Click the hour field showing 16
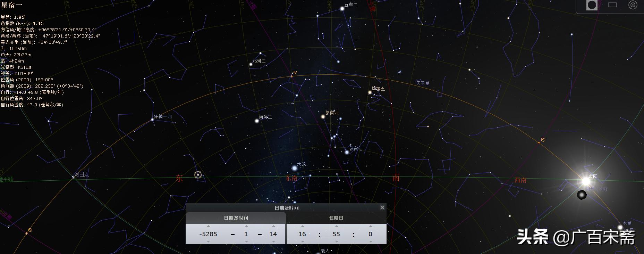Screen dimensions: 644x254 (302, 234)
